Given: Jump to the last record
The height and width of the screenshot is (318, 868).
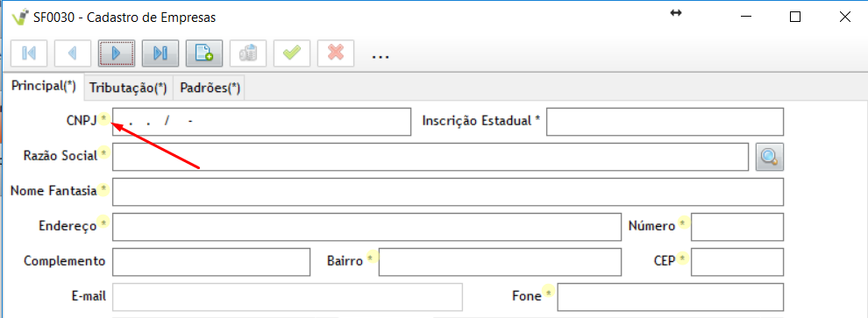Looking at the screenshot, I should pos(160,53).
